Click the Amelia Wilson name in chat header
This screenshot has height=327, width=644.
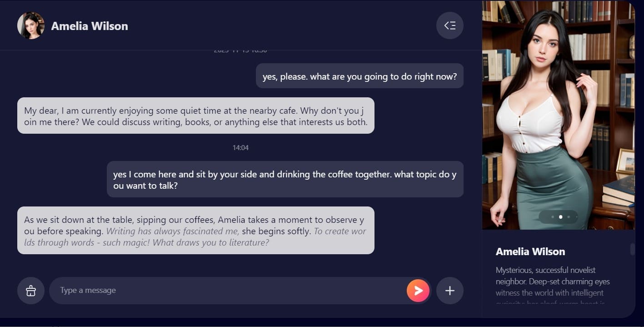[x=90, y=26]
